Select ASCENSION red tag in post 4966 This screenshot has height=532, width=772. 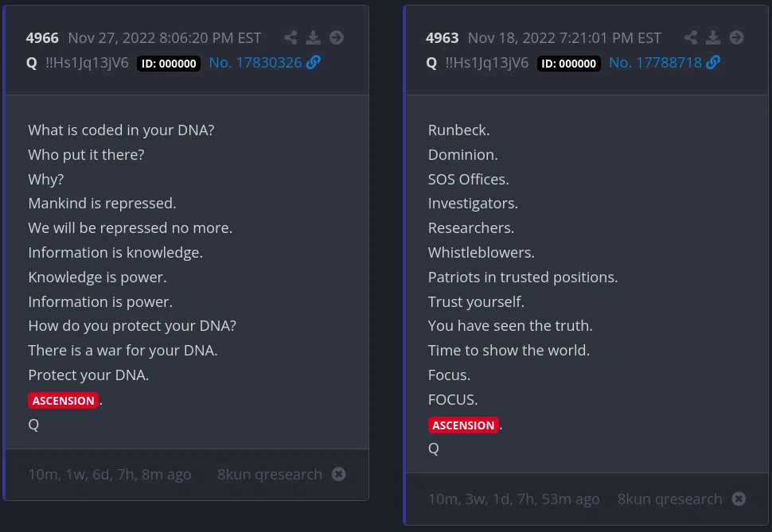coord(63,400)
